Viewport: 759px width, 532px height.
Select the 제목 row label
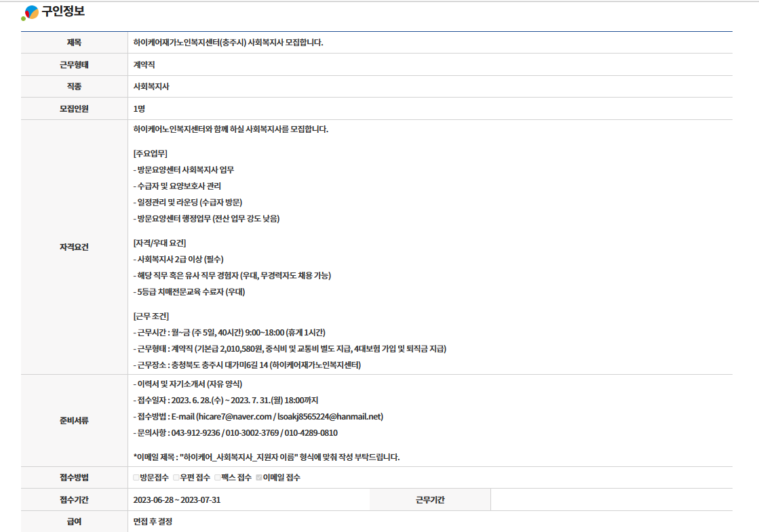pyautogui.click(x=74, y=43)
